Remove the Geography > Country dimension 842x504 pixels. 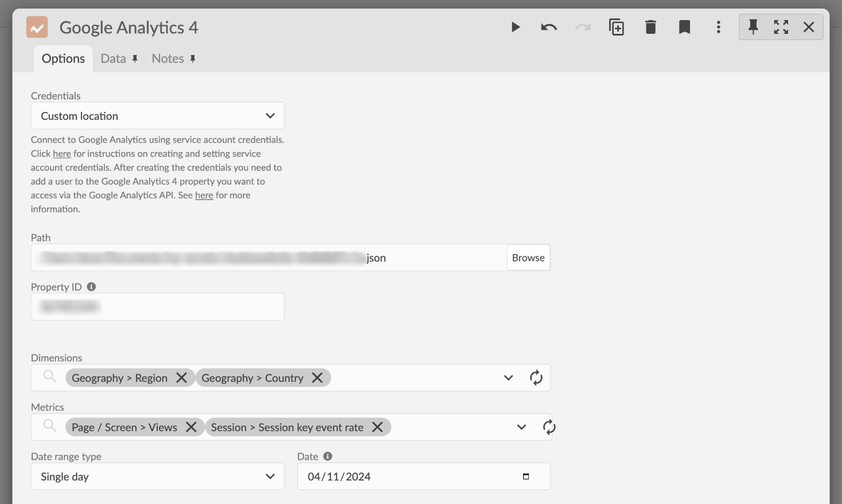pos(317,378)
